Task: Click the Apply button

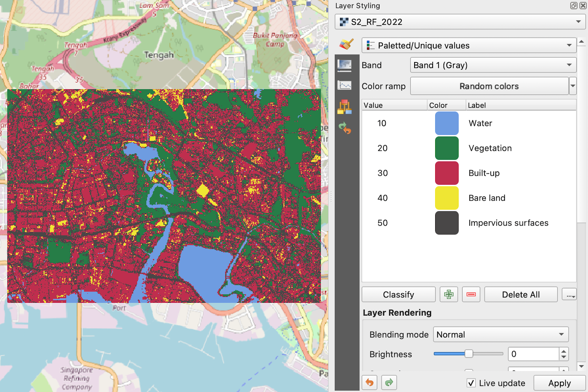Action: click(559, 383)
